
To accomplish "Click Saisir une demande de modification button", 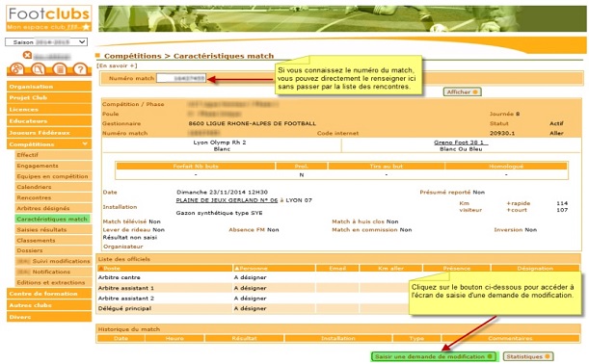I will (x=434, y=356).
